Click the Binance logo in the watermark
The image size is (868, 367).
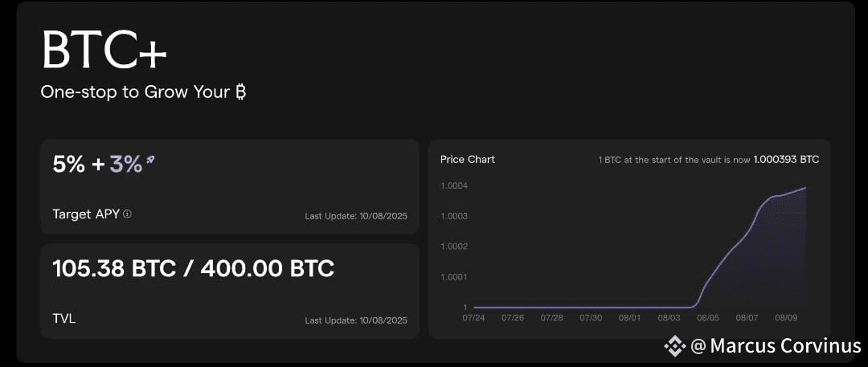pos(675,346)
